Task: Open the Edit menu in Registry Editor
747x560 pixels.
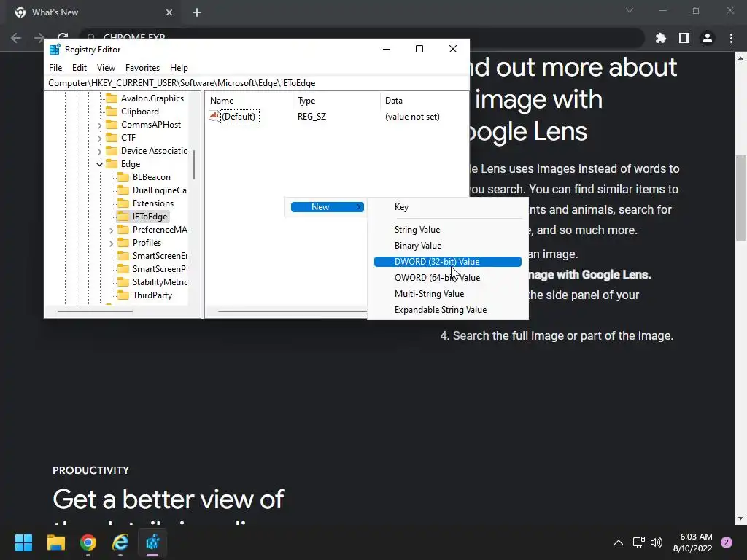Action: (79, 68)
